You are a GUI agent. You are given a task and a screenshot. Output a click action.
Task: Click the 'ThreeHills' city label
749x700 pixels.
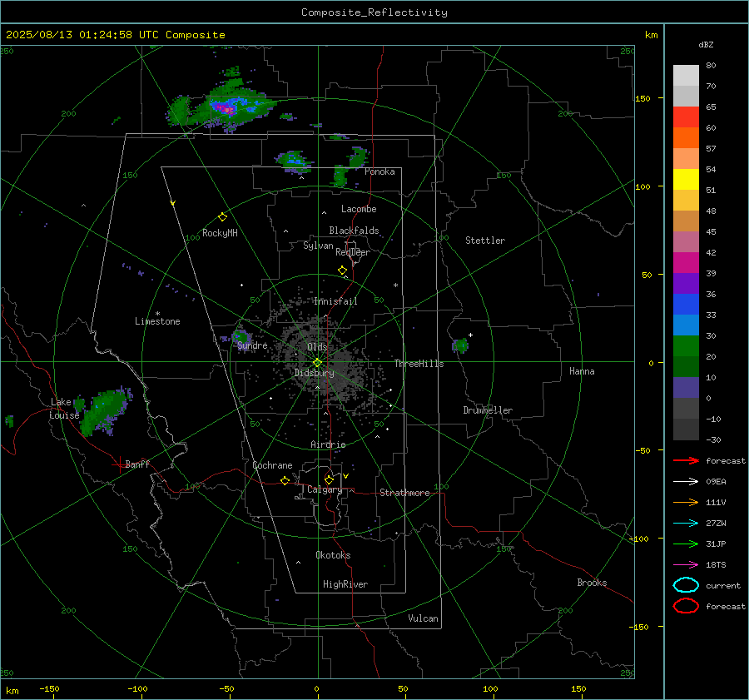(419, 364)
